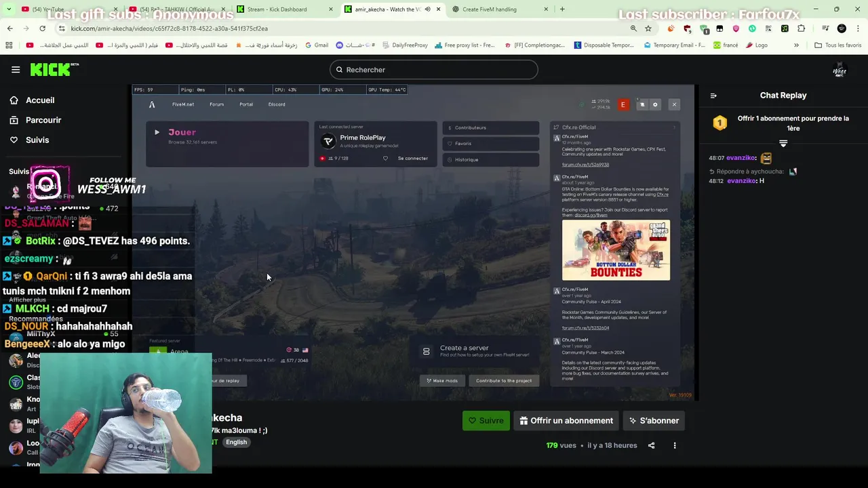Click Se connecter for Prime RolePlay
The image size is (868, 488).
click(412, 159)
